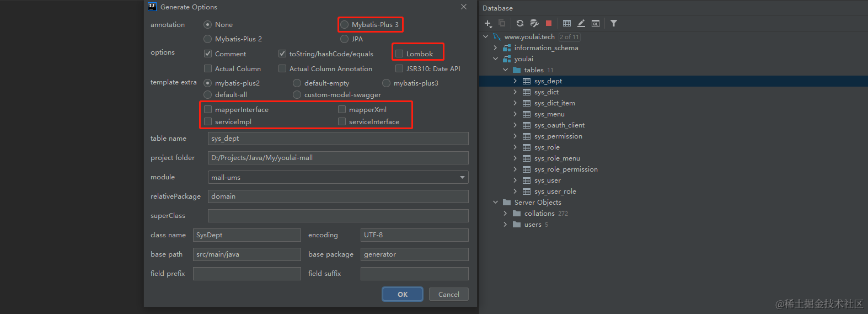Image resolution: width=868 pixels, height=314 pixels.
Task: Expand the information_schema node
Action: [496, 48]
